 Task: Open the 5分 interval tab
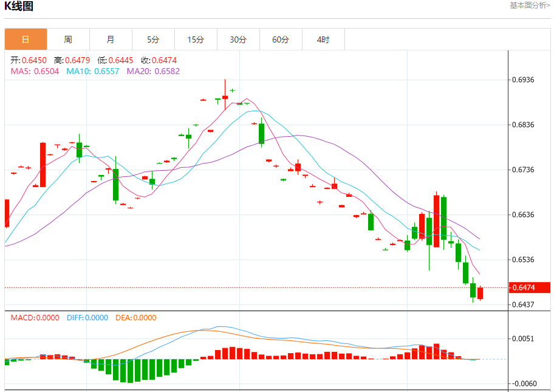(153, 40)
